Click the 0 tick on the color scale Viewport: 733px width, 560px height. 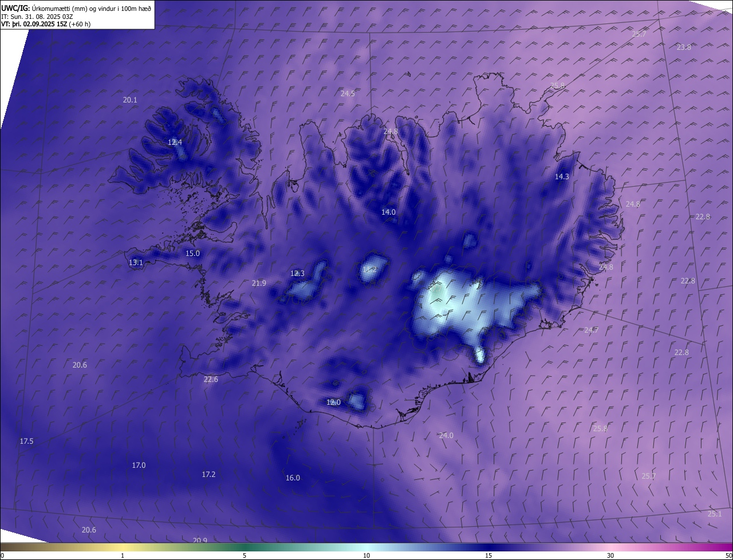(x=2, y=555)
